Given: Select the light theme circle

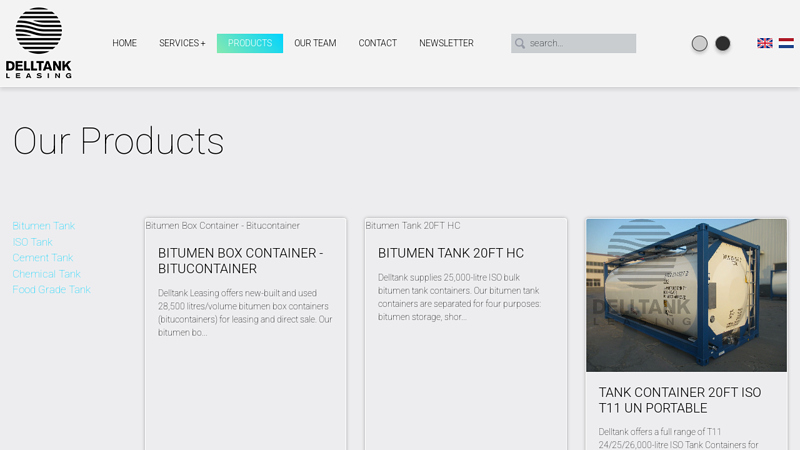Looking at the screenshot, I should (x=699, y=43).
